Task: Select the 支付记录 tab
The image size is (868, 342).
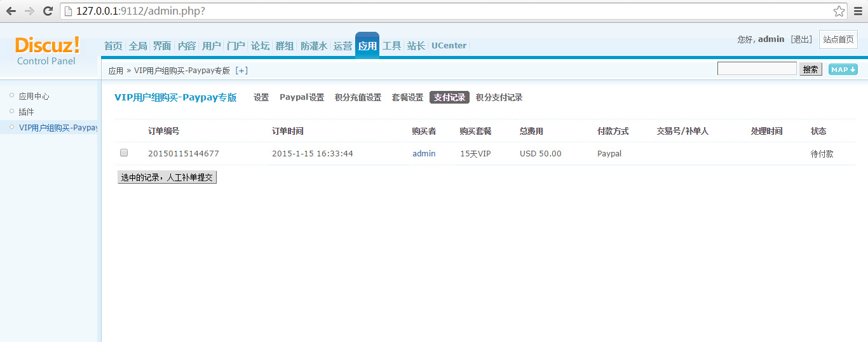Action: 449,98
